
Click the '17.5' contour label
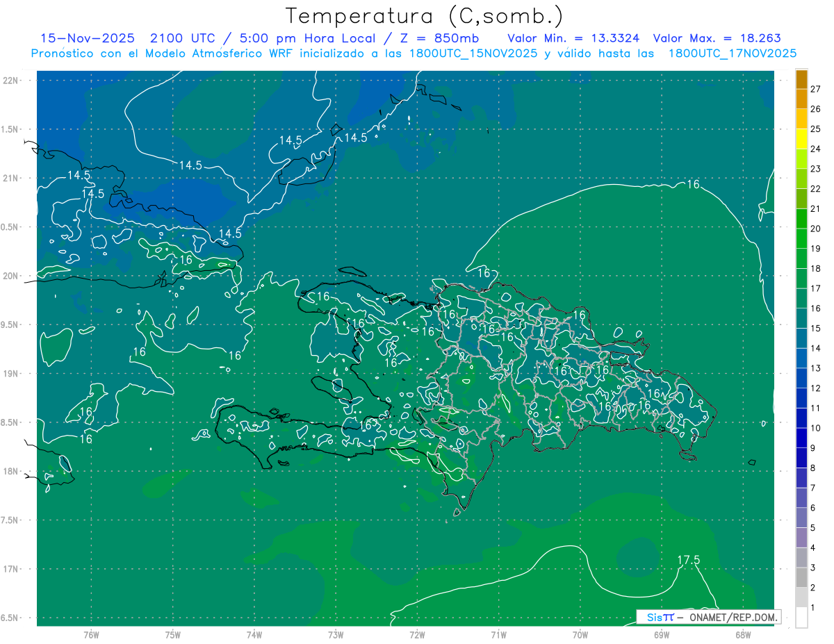point(688,560)
